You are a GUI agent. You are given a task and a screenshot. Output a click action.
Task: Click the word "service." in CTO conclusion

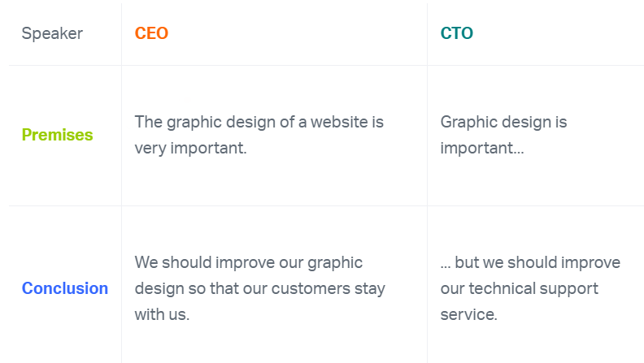468,314
